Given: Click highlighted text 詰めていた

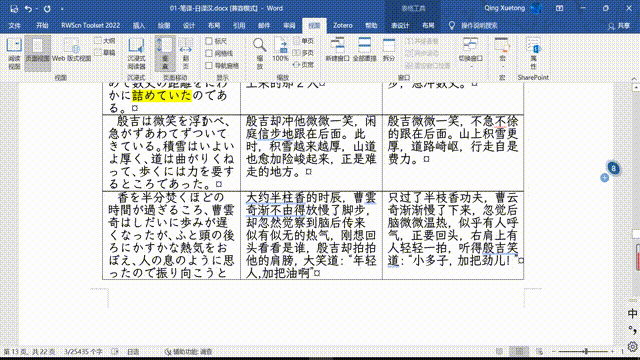Looking at the screenshot, I should (162, 96).
